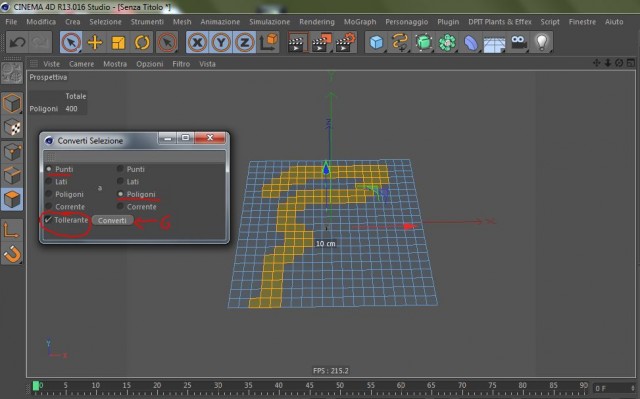Activate the Rotate tool
Viewport: 640px width, 399px height.
pos(142,42)
